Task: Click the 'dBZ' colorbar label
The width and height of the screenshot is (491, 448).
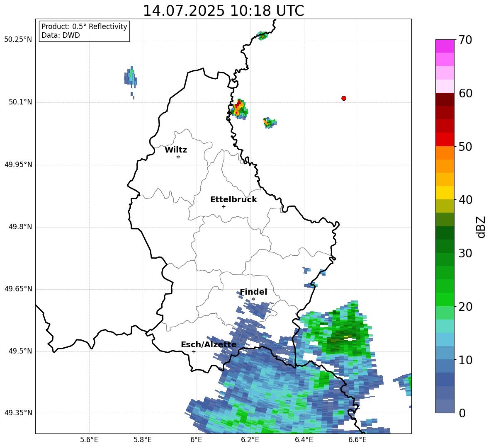Action: tap(481, 227)
